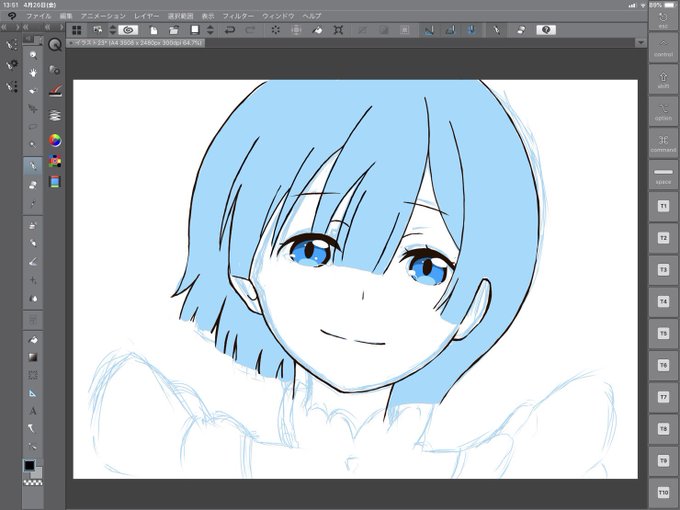
Task: Select the Decoration sparkle tool
Action: point(33,281)
